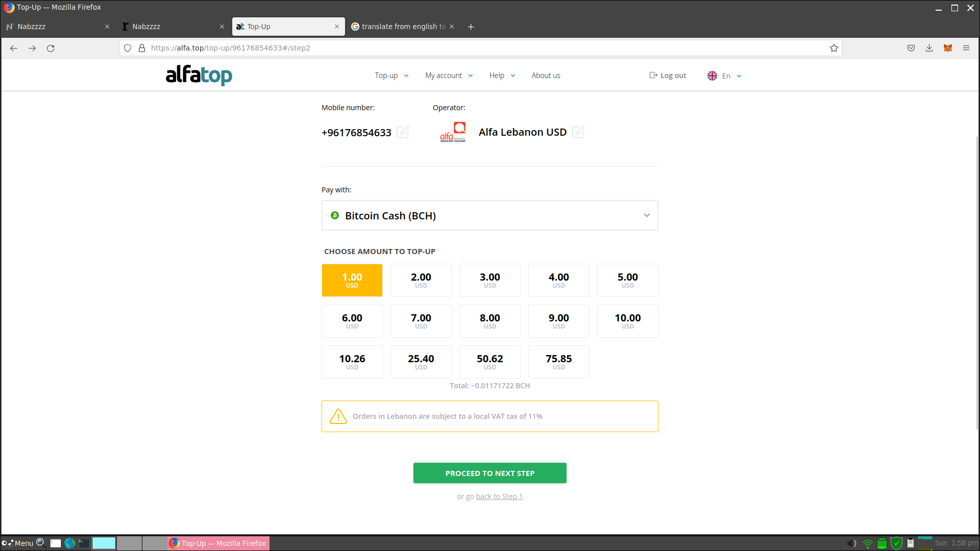Select the 4.00 USD top-up amount

click(x=559, y=280)
